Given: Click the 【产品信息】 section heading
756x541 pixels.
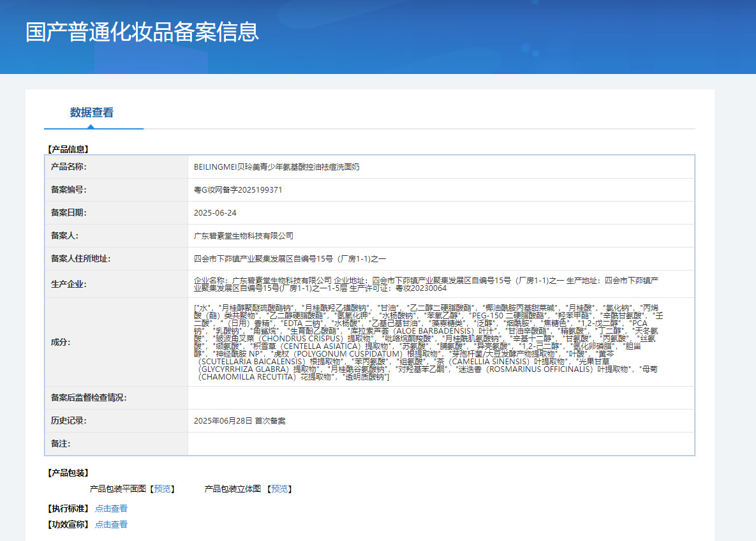Looking at the screenshot, I should 68,149.
